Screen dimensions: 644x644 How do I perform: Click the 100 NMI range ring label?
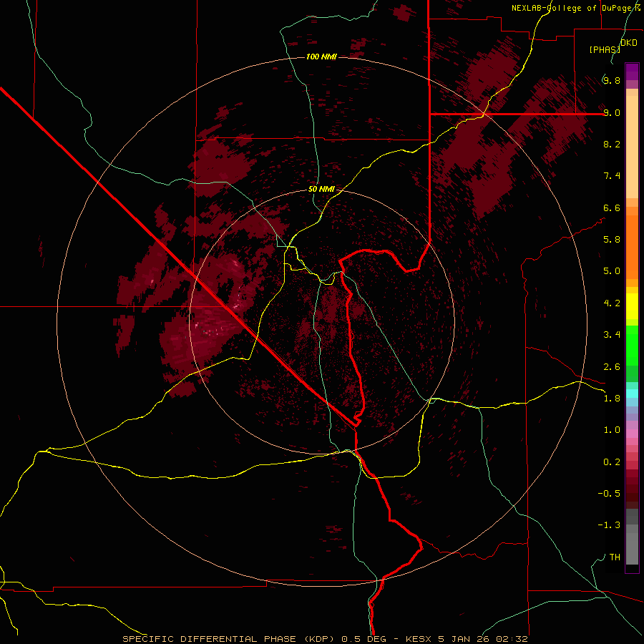pyautogui.click(x=321, y=57)
